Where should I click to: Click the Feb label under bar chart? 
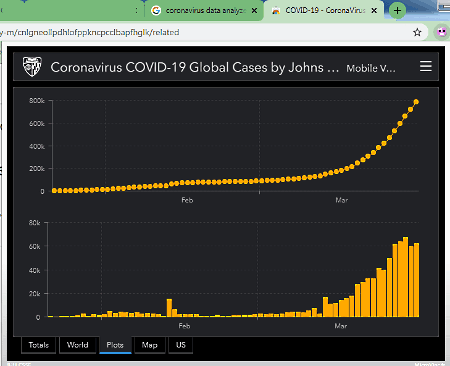[184, 326]
